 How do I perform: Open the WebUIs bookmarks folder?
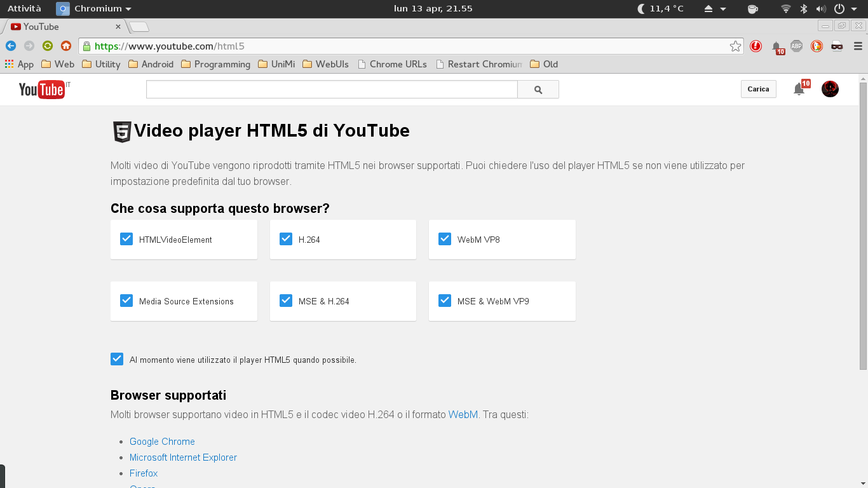coord(325,64)
